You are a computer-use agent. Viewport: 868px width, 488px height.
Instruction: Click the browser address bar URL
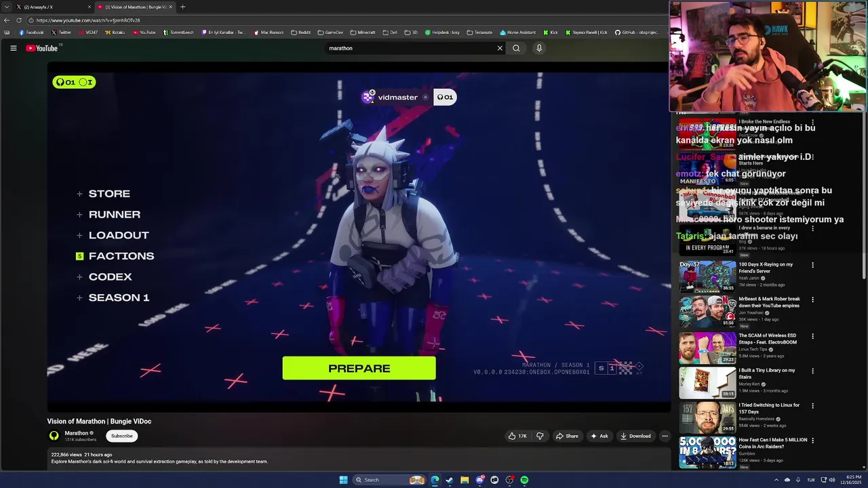click(x=88, y=20)
